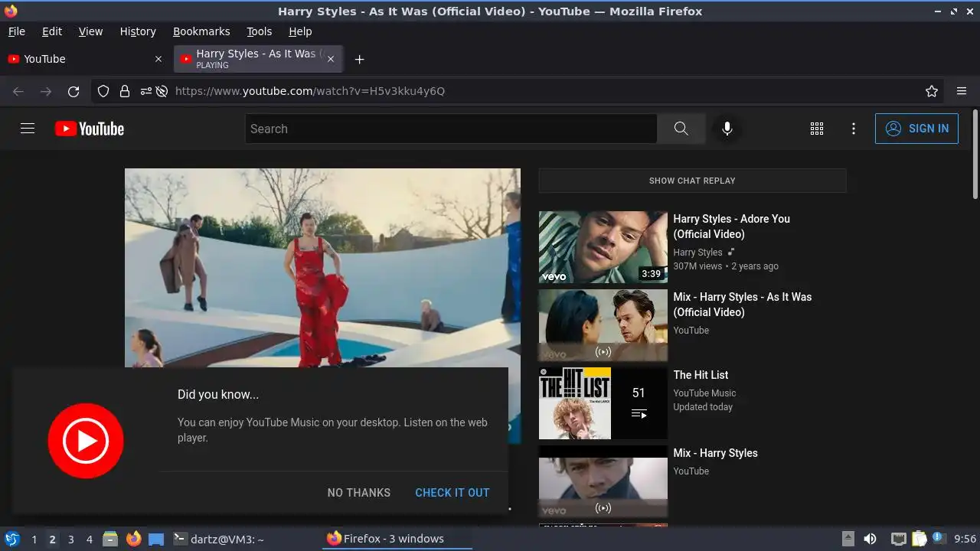Launch the file manager from the taskbar
Viewport: 980px width, 551px height.
pyautogui.click(x=110, y=539)
